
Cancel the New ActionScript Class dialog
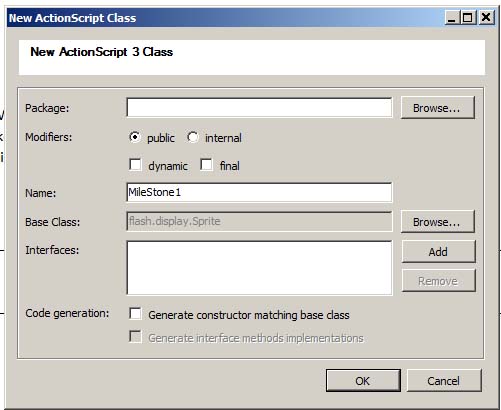click(x=444, y=381)
